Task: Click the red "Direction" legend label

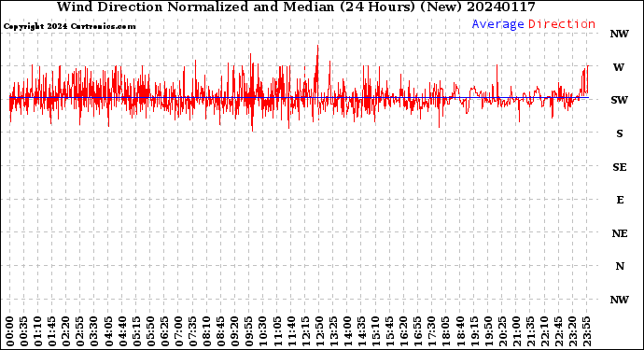Action: coord(562,24)
